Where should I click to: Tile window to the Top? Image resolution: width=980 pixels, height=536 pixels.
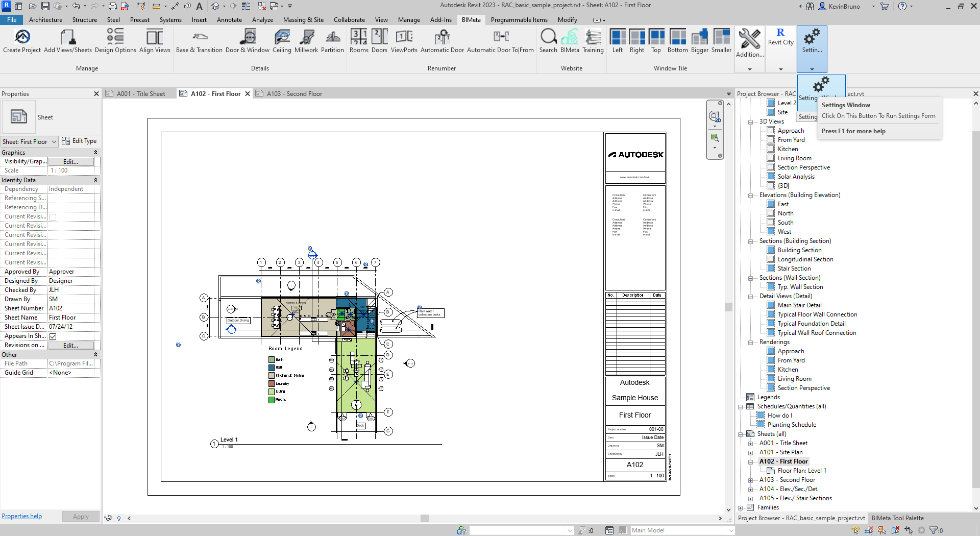(x=656, y=41)
